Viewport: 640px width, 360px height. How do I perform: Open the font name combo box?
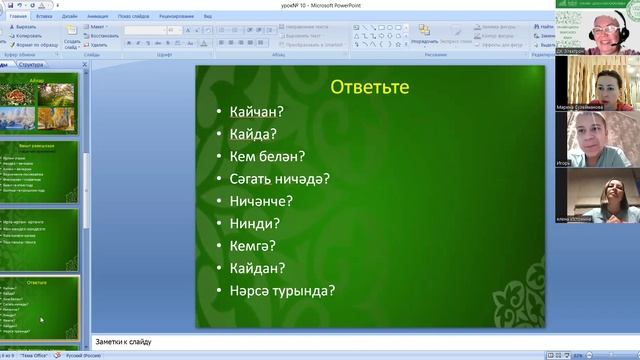pyautogui.click(x=145, y=31)
